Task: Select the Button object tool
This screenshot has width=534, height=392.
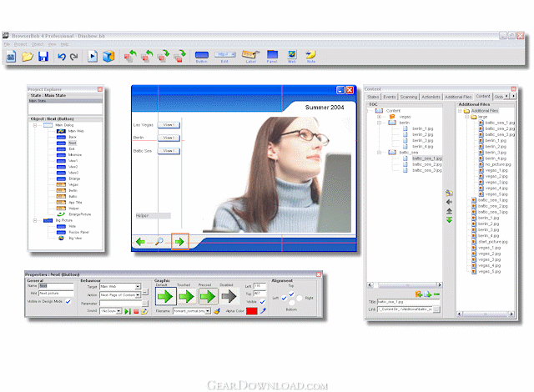Action: tap(202, 57)
